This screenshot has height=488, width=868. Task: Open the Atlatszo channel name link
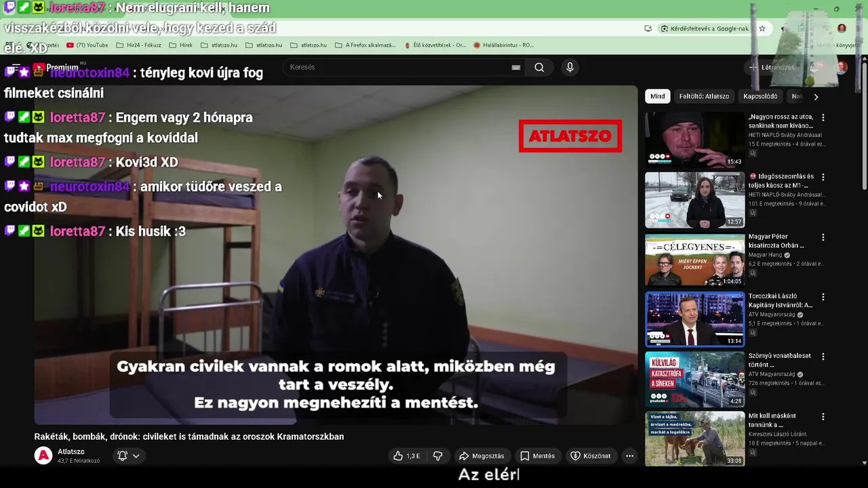coord(71,451)
